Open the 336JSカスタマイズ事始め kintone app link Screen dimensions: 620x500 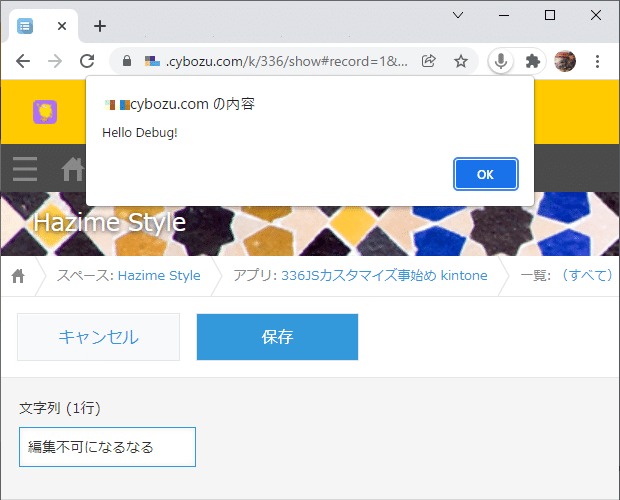[x=384, y=275]
